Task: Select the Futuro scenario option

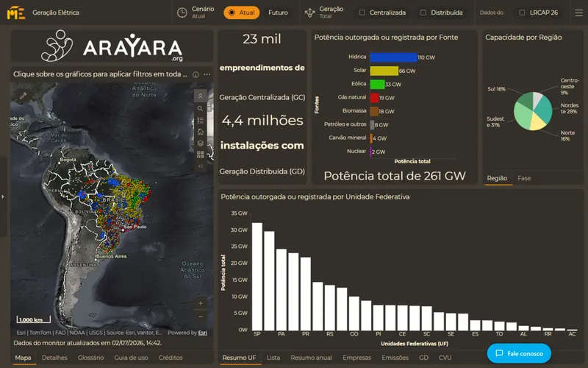Action: pyautogui.click(x=278, y=13)
